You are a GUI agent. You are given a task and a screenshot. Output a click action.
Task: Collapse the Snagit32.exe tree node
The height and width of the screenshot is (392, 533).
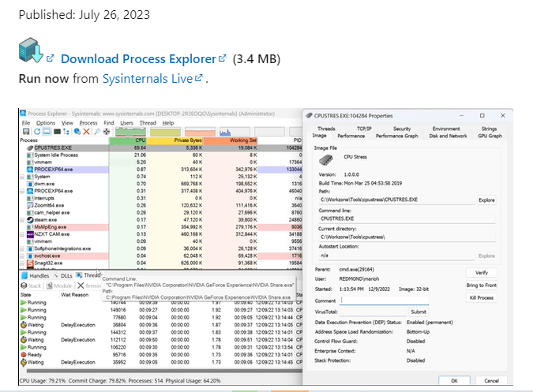click(22, 263)
